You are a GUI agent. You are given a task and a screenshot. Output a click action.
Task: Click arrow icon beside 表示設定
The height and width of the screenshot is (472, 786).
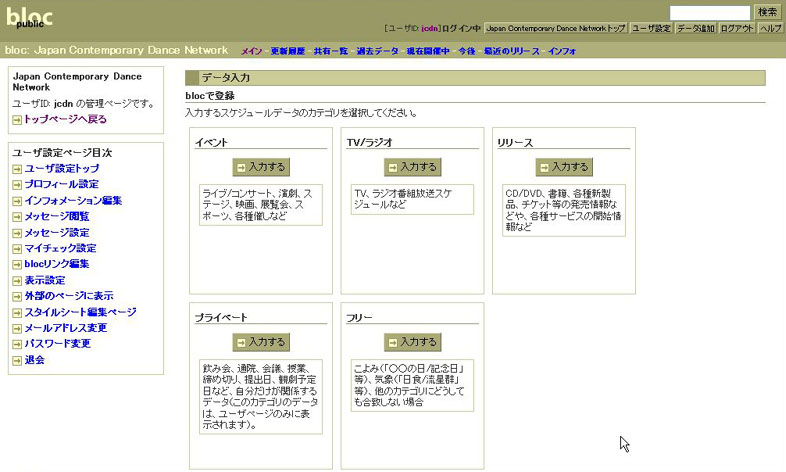[17, 281]
